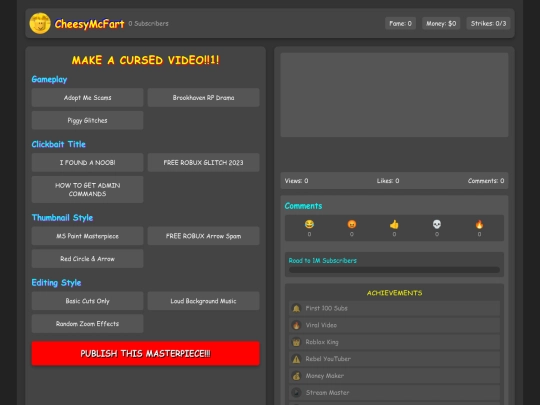Click PUBLISH THIS MASTERPIECE!!! button
Image resolution: width=540 pixels, height=405 pixels.
146,353
